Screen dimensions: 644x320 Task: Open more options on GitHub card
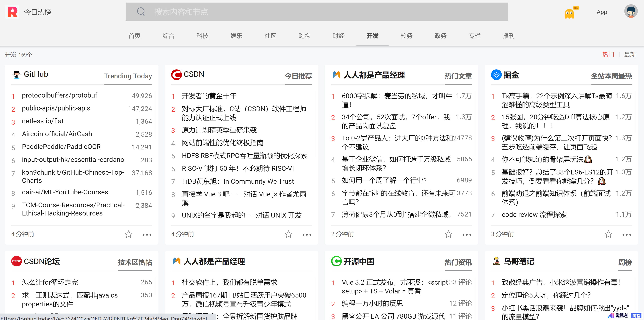click(147, 235)
